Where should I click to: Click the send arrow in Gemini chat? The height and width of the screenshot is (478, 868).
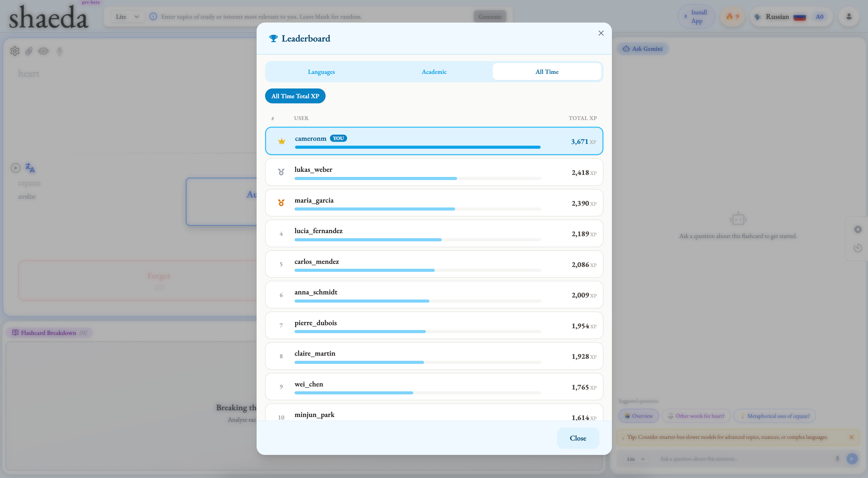[x=852, y=459]
